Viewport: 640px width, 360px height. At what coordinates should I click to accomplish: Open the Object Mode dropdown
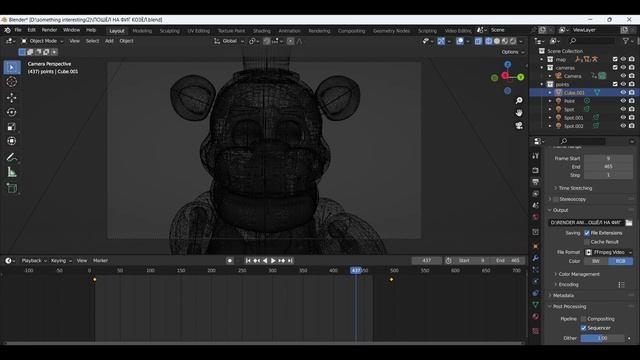[42, 41]
